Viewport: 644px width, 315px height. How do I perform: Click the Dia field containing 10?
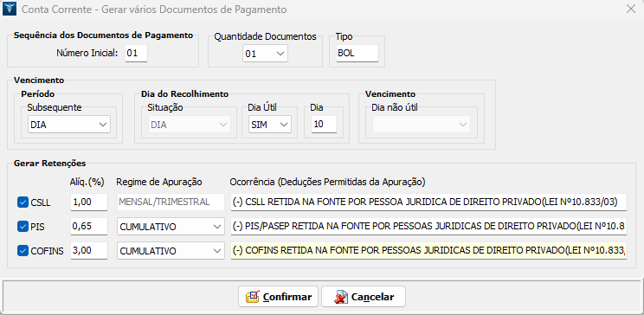pyautogui.click(x=324, y=125)
